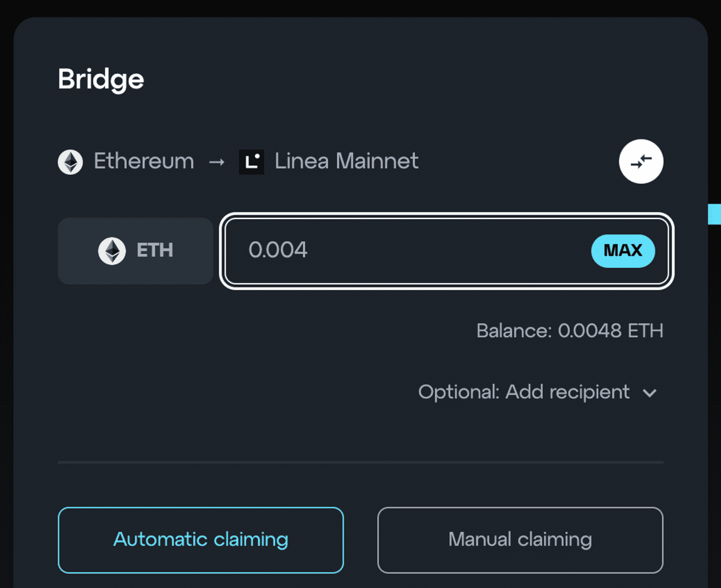Click the Ethereum logo next to network name

(70, 162)
